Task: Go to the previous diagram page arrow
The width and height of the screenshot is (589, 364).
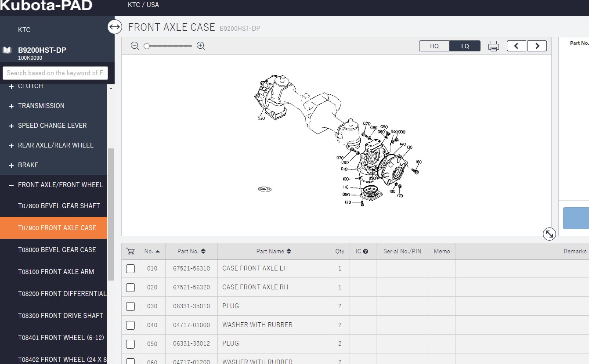Action: point(517,46)
